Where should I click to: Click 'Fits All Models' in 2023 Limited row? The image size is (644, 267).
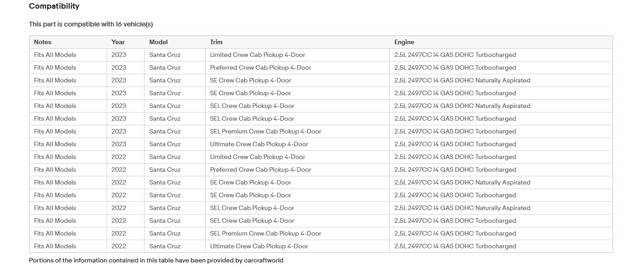click(55, 55)
